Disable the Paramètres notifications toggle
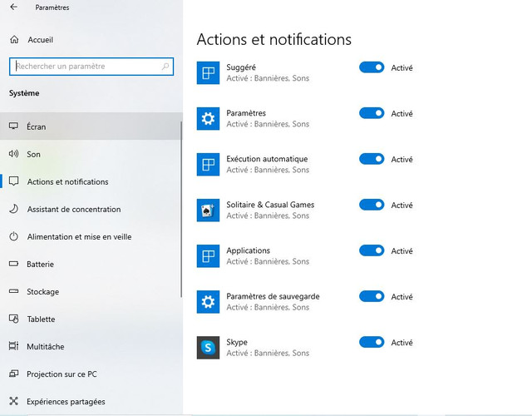 pyautogui.click(x=372, y=113)
